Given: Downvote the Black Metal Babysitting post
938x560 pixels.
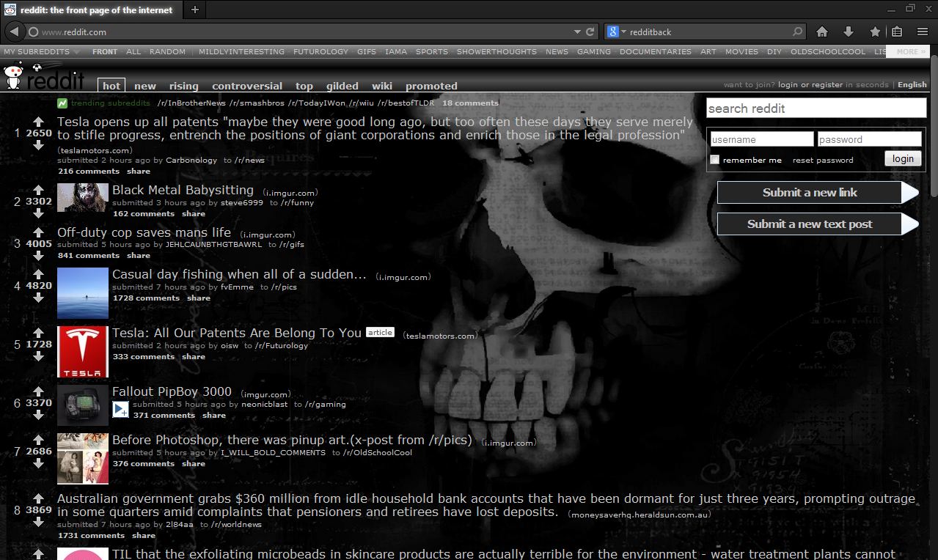Looking at the screenshot, I should (38, 213).
